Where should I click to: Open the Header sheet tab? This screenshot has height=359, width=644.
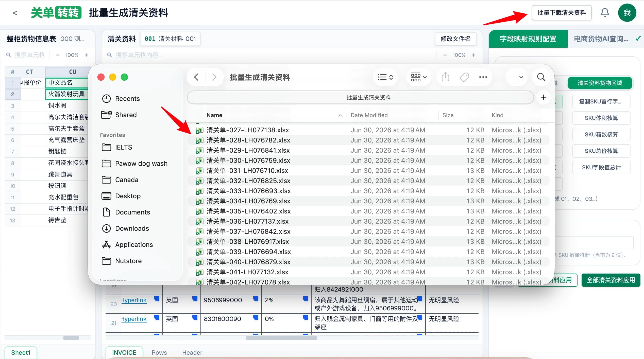(x=192, y=352)
